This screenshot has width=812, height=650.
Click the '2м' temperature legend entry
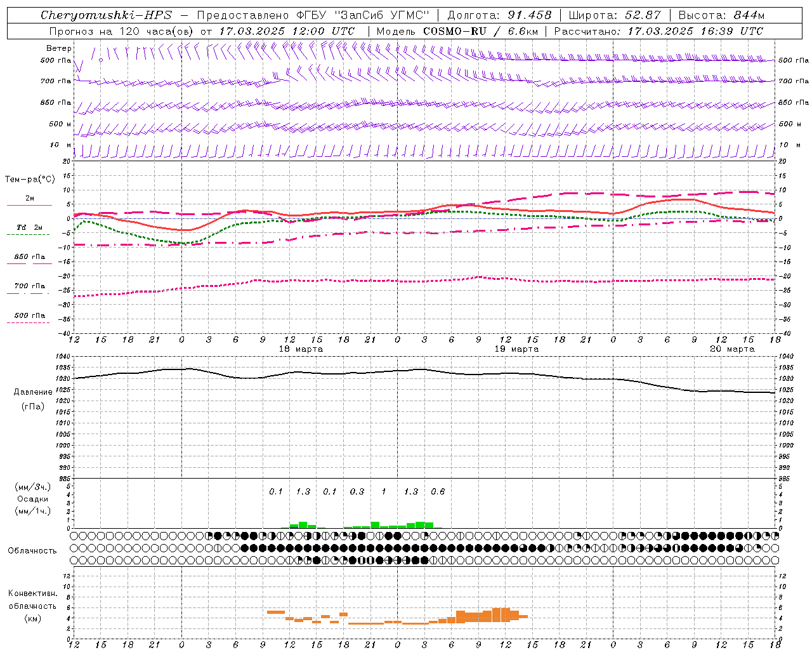pos(30,199)
